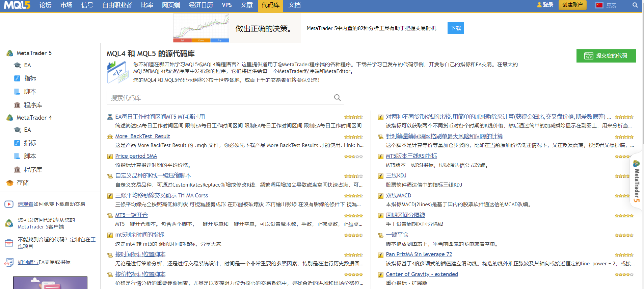Click the indicator icon beside 双线MACD
This screenshot has height=289, width=644.
(380, 196)
